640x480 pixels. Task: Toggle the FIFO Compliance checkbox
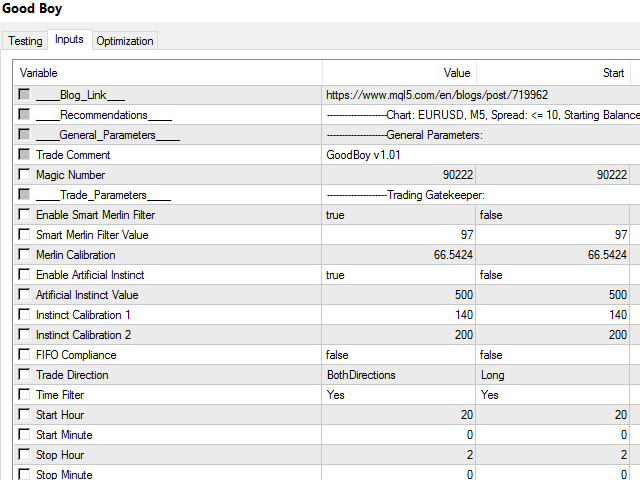point(24,355)
